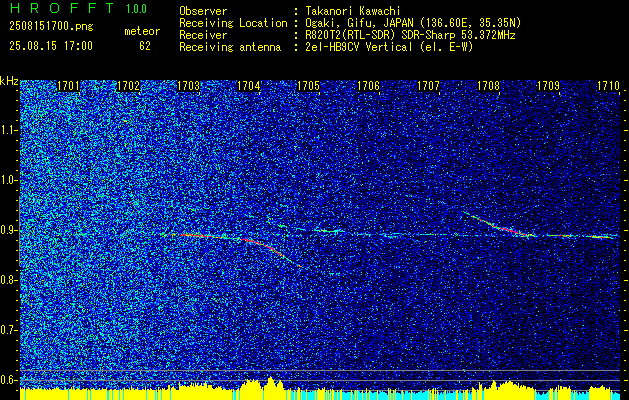This screenshot has height=400, width=629.
Task: Click the 1708 time marker
Action: (488, 86)
